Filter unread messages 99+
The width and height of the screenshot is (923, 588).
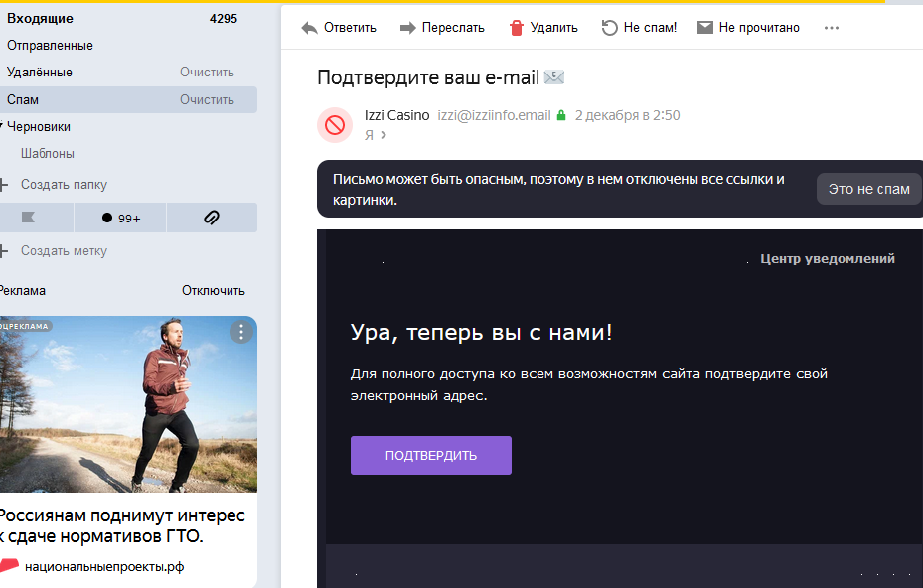click(120, 218)
